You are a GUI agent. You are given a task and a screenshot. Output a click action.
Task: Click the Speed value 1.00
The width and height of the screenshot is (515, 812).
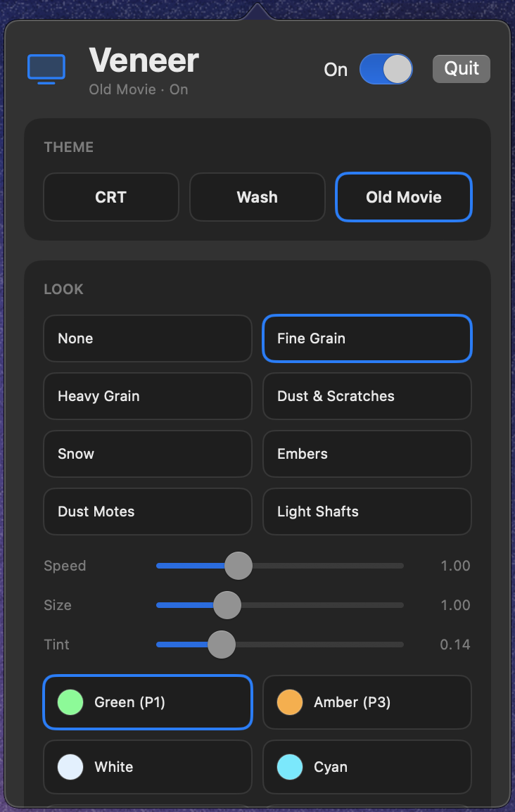coord(455,566)
